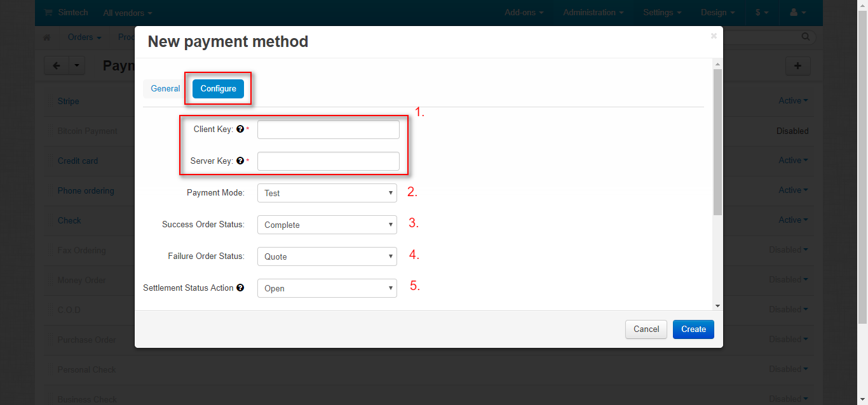This screenshot has width=868, height=405.
Task: Close the New payment method dialog
Action: [714, 36]
